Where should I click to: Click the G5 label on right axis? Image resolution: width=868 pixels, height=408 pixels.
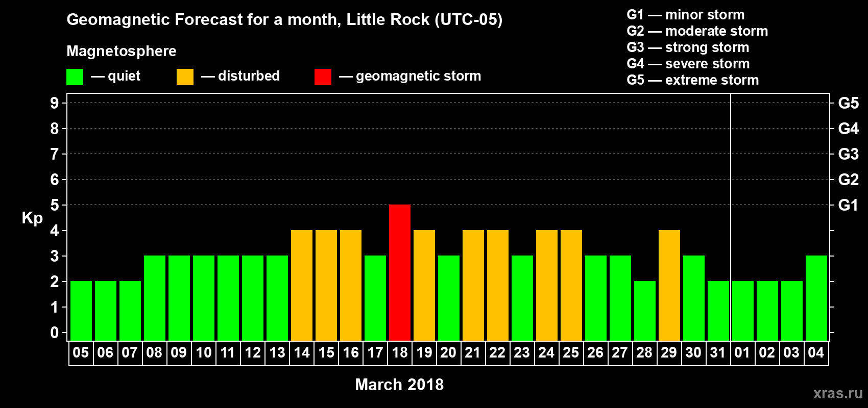pyautogui.click(x=848, y=103)
